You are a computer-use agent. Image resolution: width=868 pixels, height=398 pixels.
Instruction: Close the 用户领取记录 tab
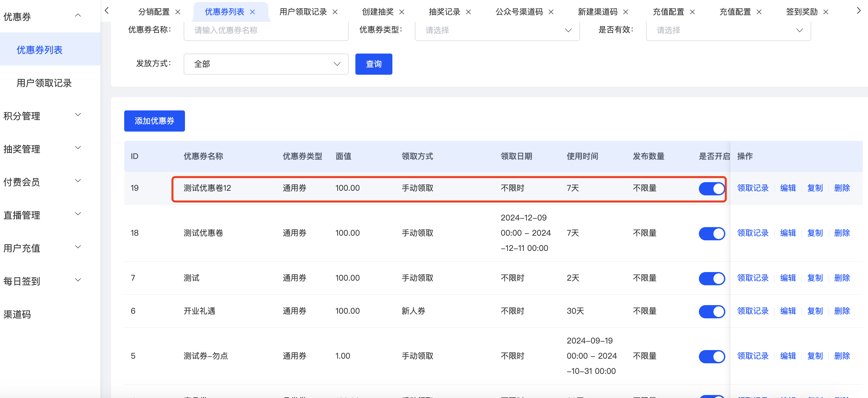[335, 12]
